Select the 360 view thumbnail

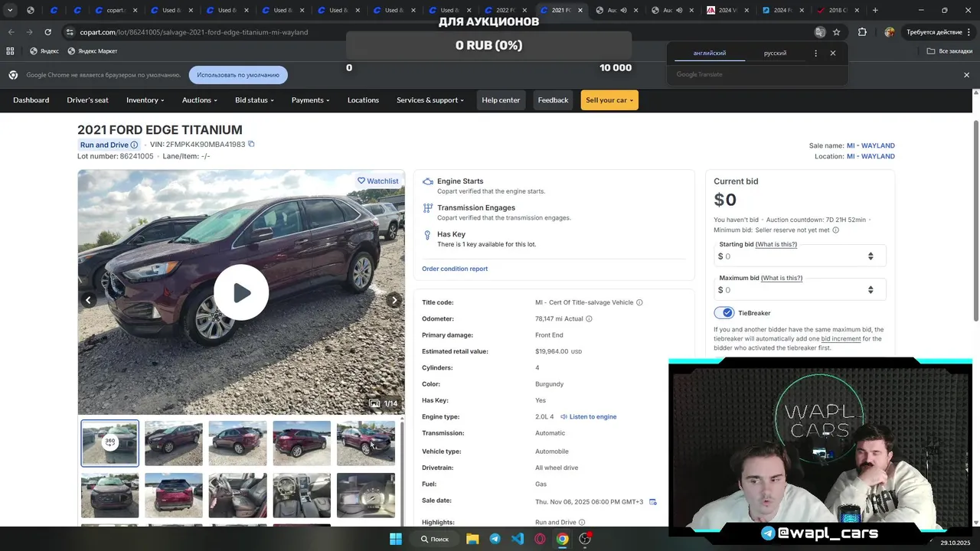110,443
